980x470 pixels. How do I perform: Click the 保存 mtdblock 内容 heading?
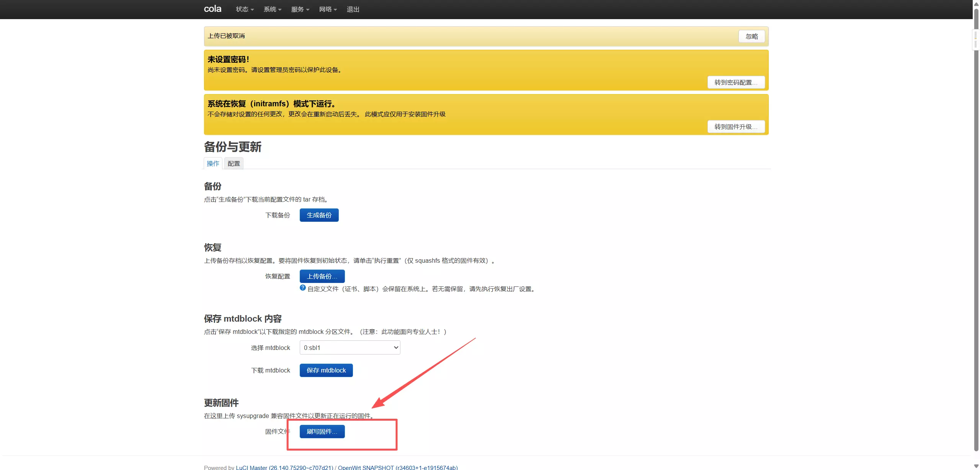click(x=243, y=319)
